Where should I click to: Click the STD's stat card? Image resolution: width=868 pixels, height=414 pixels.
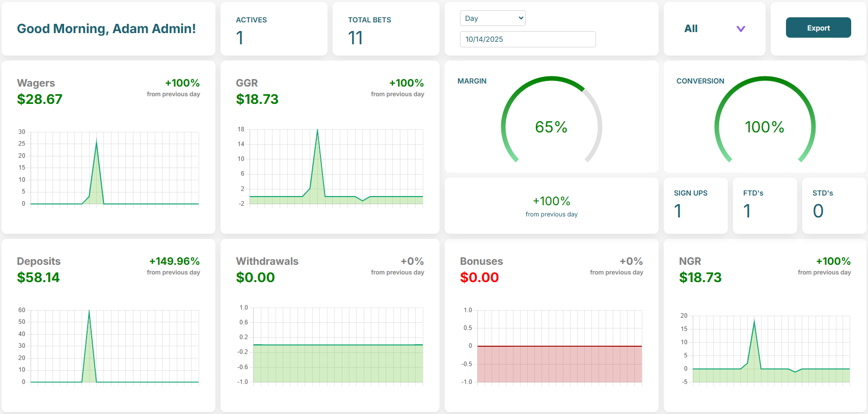(x=834, y=205)
